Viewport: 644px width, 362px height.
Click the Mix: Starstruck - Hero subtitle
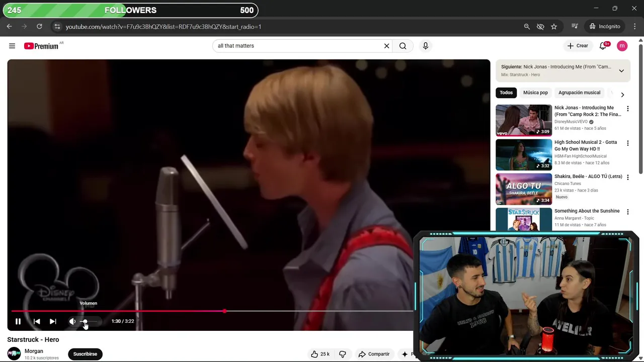520,75
